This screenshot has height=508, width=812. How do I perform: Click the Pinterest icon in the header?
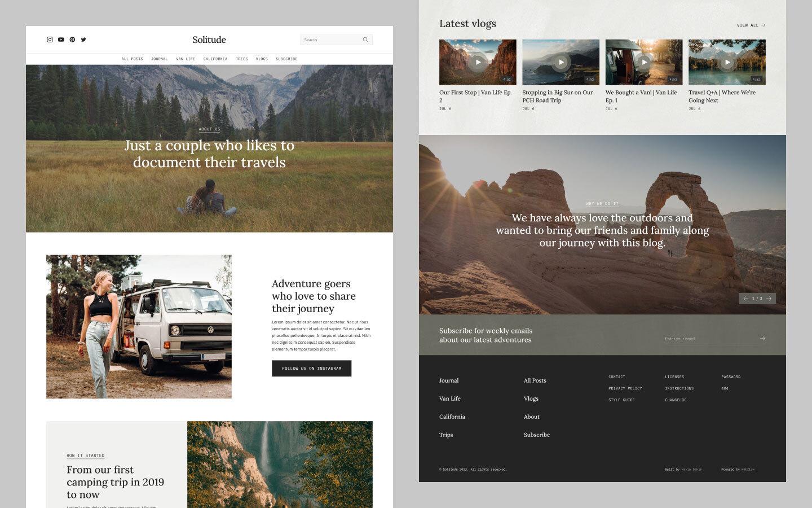(72, 40)
